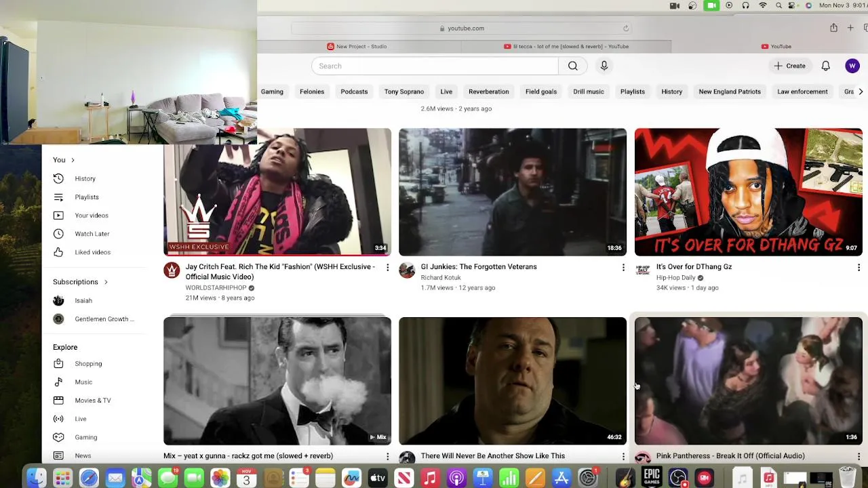This screenshot has width=868, height=488.
Task: Open a new Safari tab with plus
Action: pyautogui.click(x=850, y=28)
